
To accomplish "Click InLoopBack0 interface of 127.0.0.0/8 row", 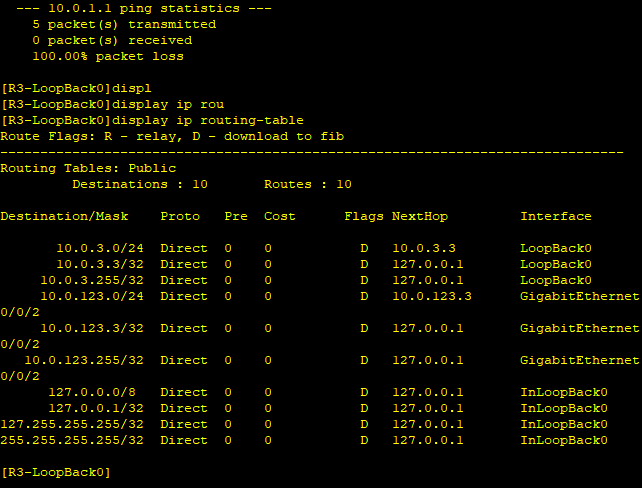I will (x=564, y=392).
